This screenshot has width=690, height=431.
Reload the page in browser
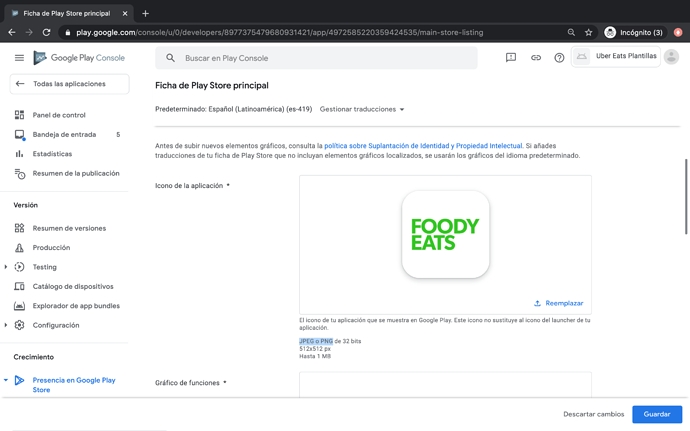(46, 32)
